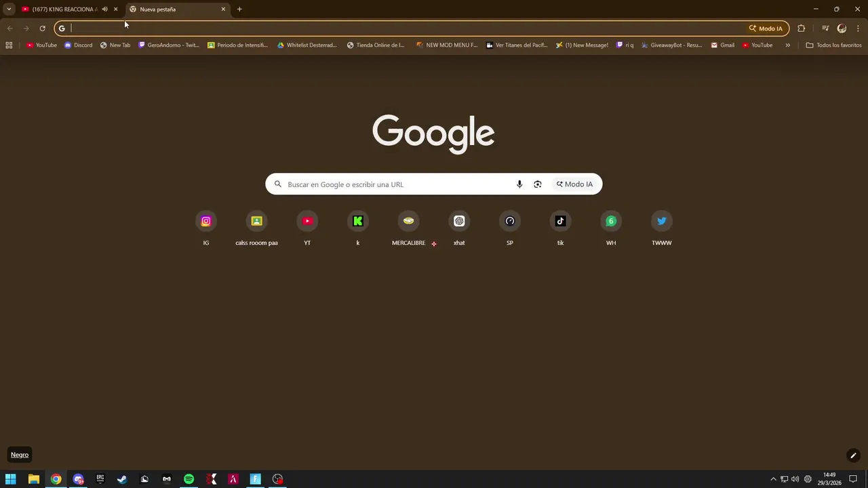Open Discord from the taskbar

pyautogui.click(x=78, y=479)
